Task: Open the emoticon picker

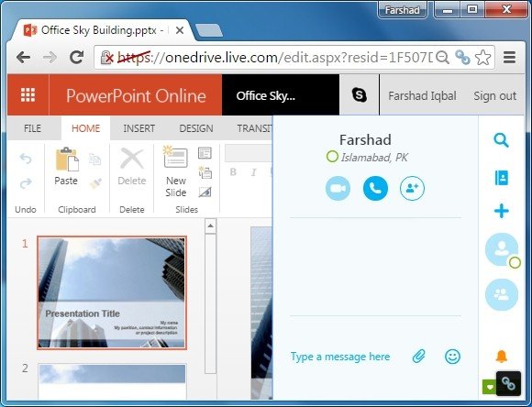Action: (x=452, y=357)
